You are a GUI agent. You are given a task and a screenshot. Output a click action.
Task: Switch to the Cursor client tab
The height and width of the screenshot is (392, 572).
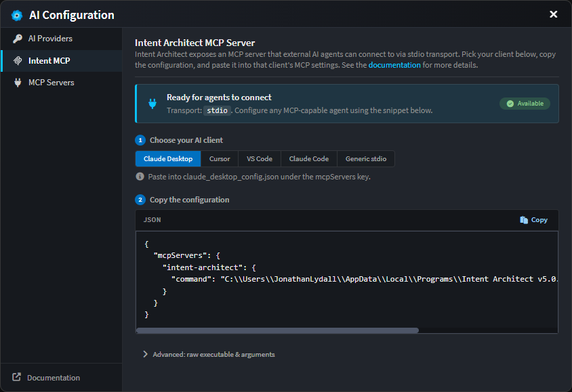point(220,159)
